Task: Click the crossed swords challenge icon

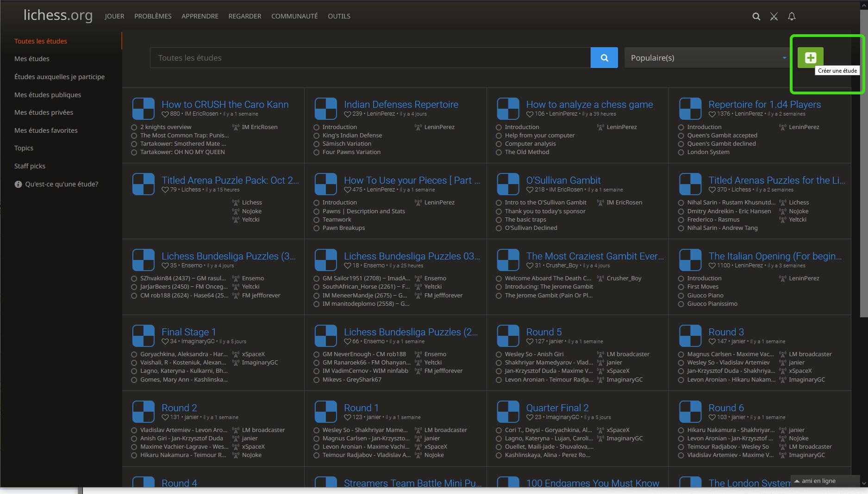Action: 774,17
